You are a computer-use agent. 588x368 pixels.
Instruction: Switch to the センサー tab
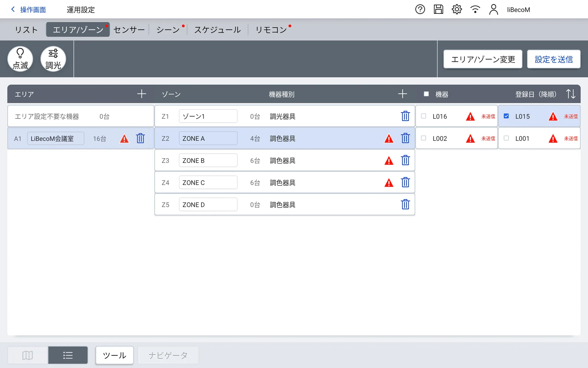point(129,30)
